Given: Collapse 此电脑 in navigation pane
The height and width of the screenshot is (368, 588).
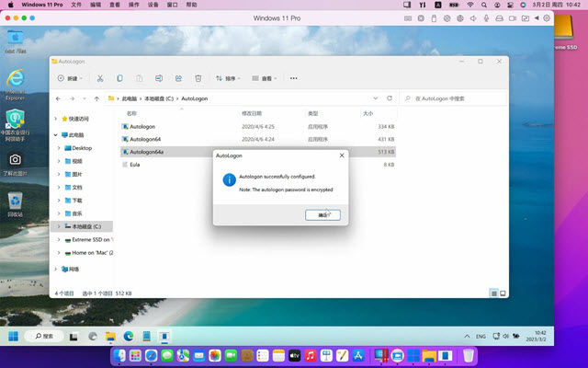Looking at the screenshot, I should tap(55, 135).
